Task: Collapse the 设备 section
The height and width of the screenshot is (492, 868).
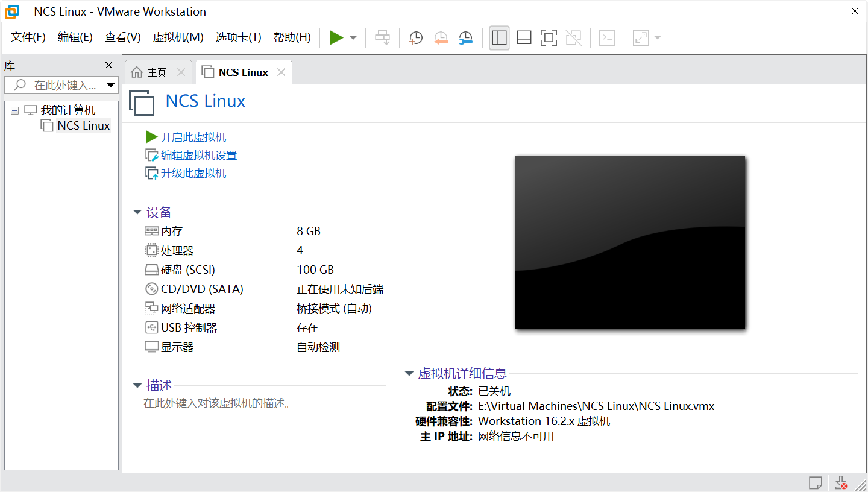Action: [x=138, y=212]
